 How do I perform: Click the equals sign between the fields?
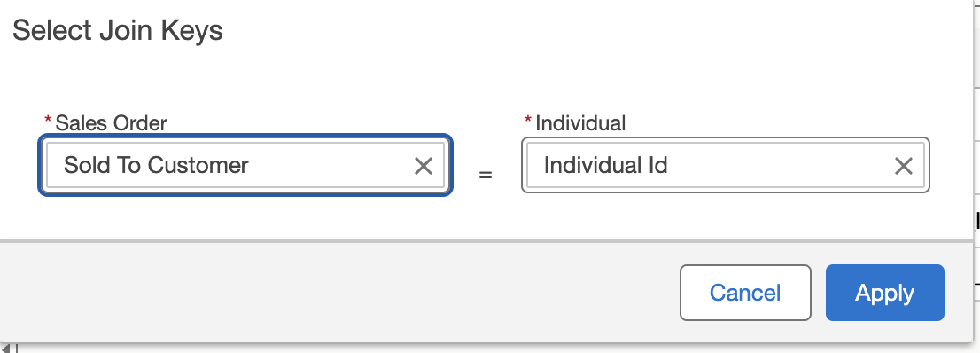(x=486, y=176)
